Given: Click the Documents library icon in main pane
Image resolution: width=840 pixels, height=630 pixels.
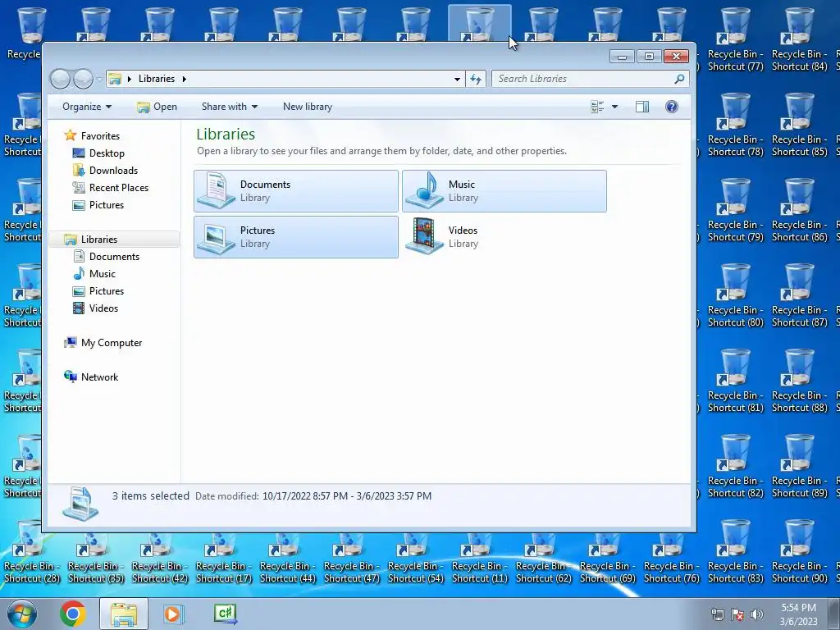Looking at the screenshot, I should click(x=216, y=190).
